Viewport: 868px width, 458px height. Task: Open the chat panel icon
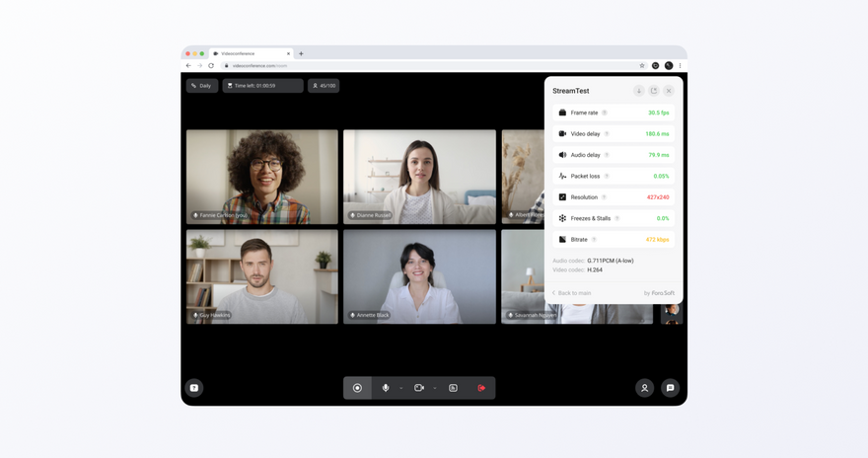(x=671, y=388)
